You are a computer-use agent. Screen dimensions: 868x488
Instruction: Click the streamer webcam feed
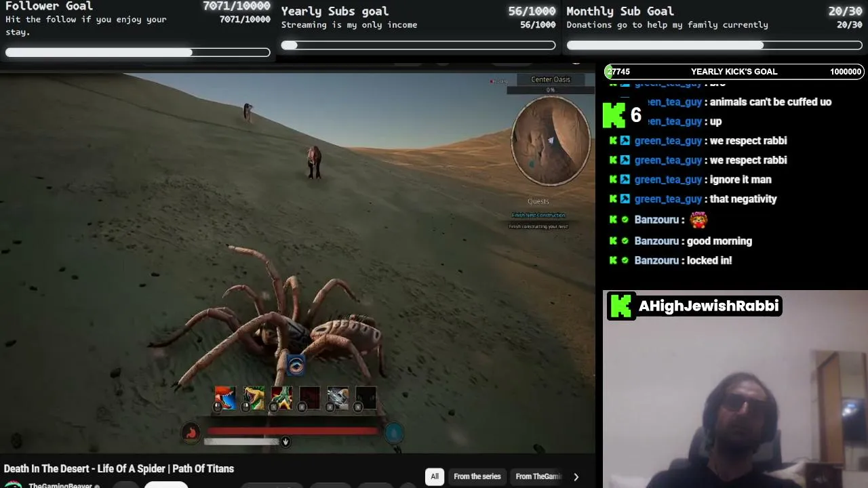tap(735, 389)
